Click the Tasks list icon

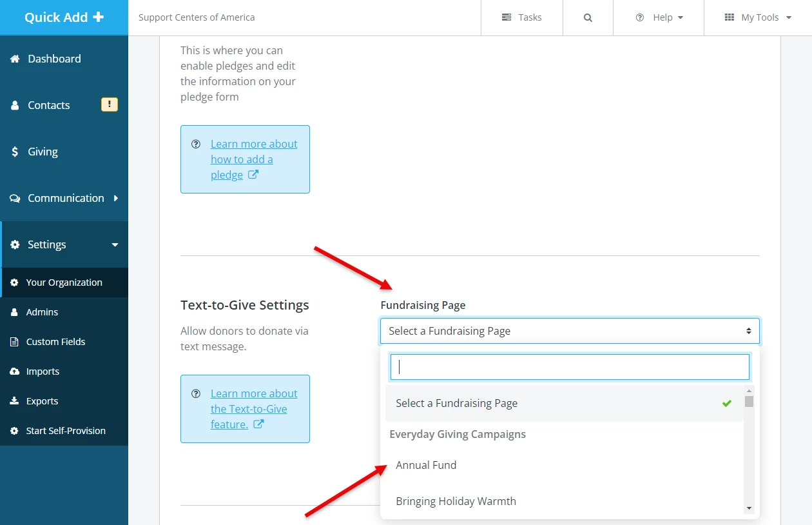click(x=507, y=17)
